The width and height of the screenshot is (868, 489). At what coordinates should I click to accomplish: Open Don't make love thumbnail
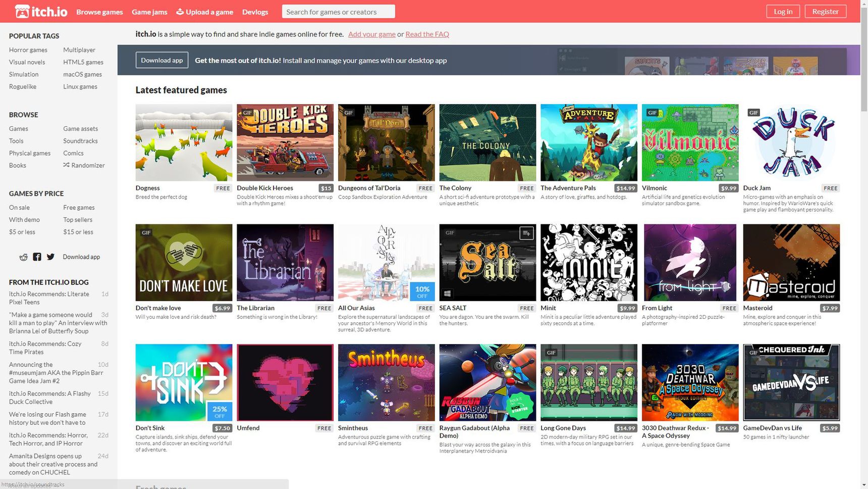point(184,263)
